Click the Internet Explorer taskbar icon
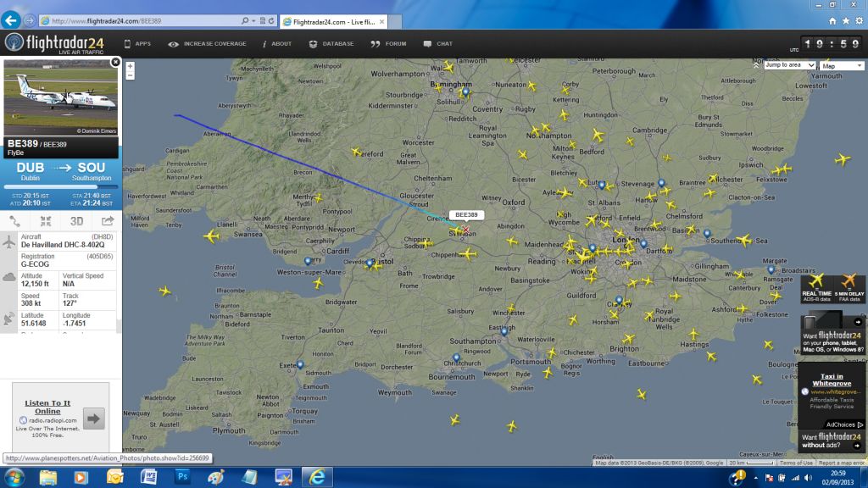This screenshot has width=868, height=488. coord(317,477)
